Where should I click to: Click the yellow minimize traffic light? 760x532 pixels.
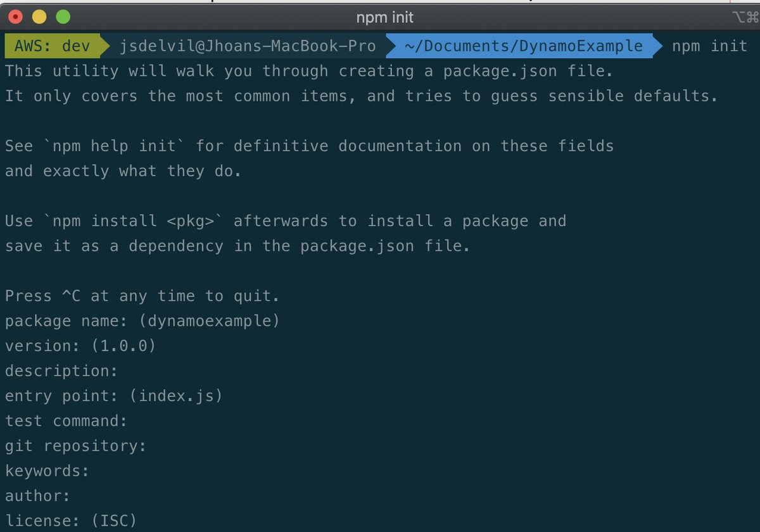(38, 17)
